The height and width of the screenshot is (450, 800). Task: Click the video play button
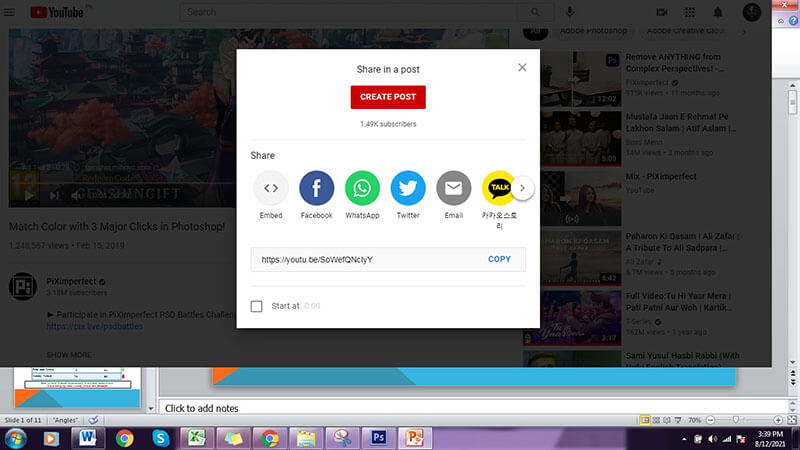coord(29,195)
